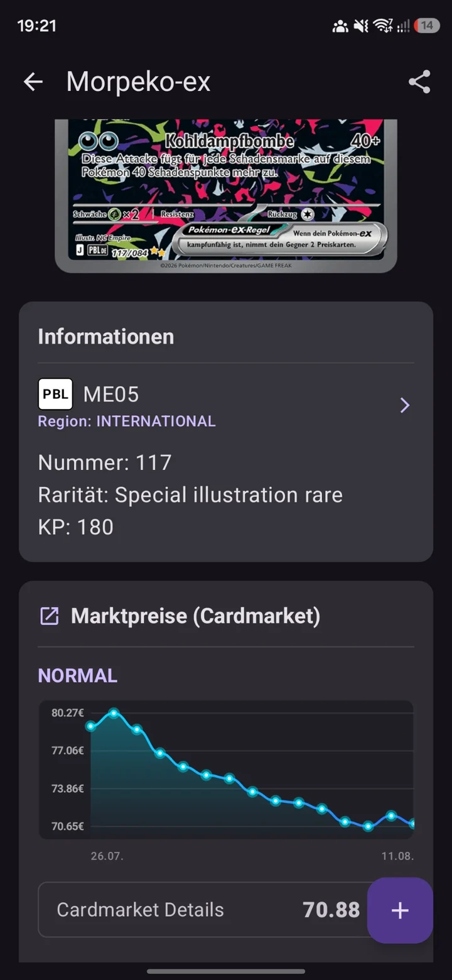Image resolution: width=452 pixels, height=980 pixels.
Task: Open Cardmarket Details row
Action: [x=226, y=910]
